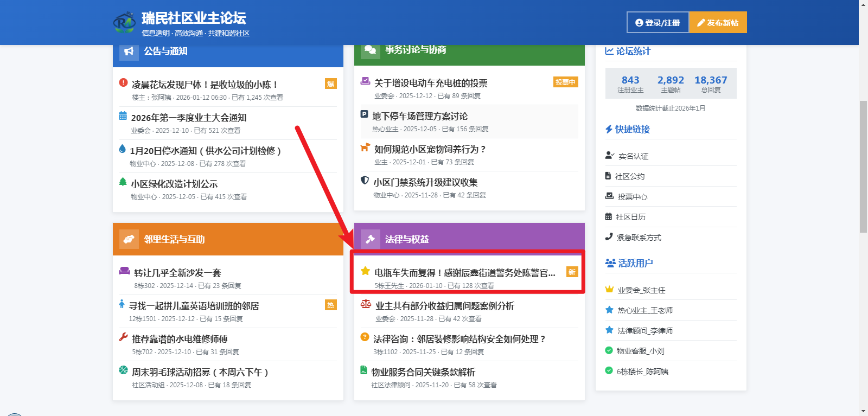Open post 转让几乎全新沙发一套
Image resolution: width=868 pixels, height=416 pixels.
pos(177,273)
